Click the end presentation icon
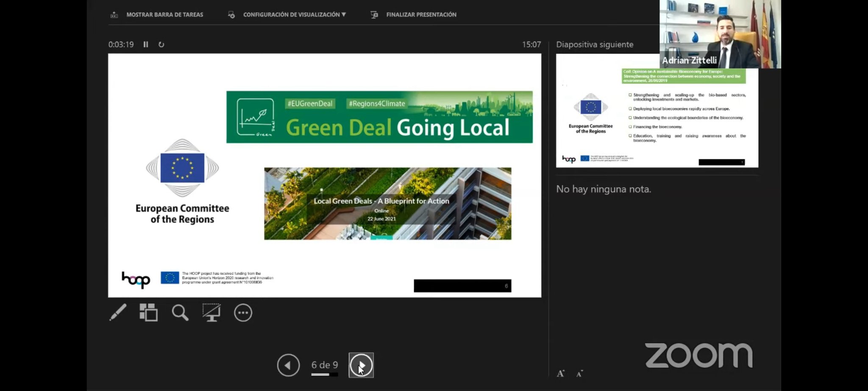The image size is (868, 391). pos(374,15)
